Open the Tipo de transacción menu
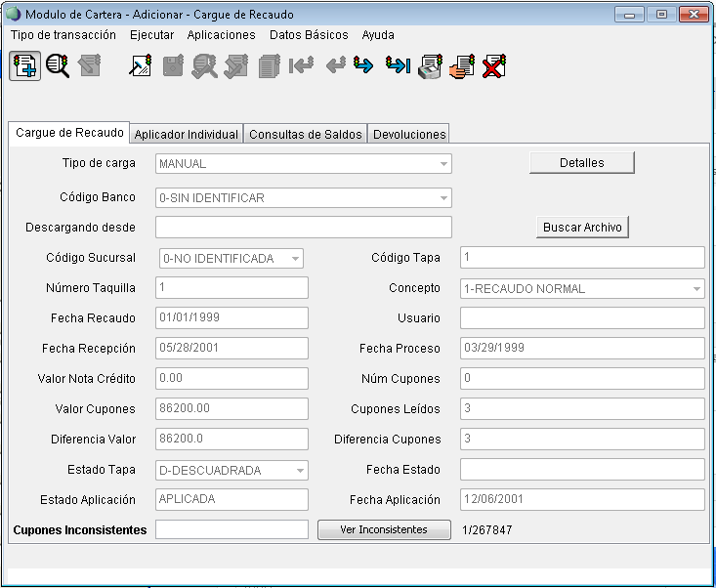Image resolution: width=716 pixels, height=588 pixels. (x=63, y=35)
